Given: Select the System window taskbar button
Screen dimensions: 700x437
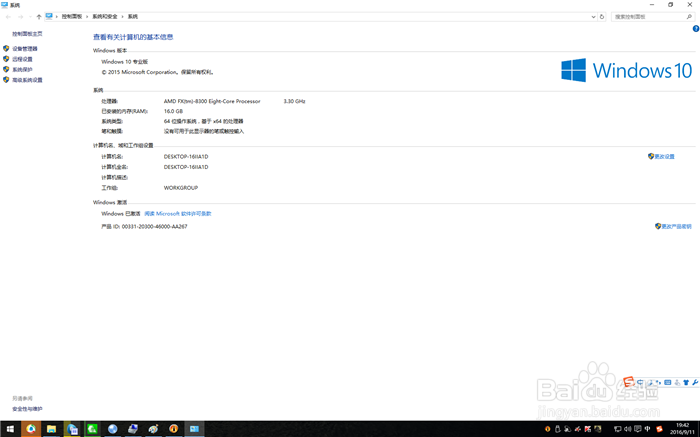Looking at the screenshot, I should (x=194, y=429).
